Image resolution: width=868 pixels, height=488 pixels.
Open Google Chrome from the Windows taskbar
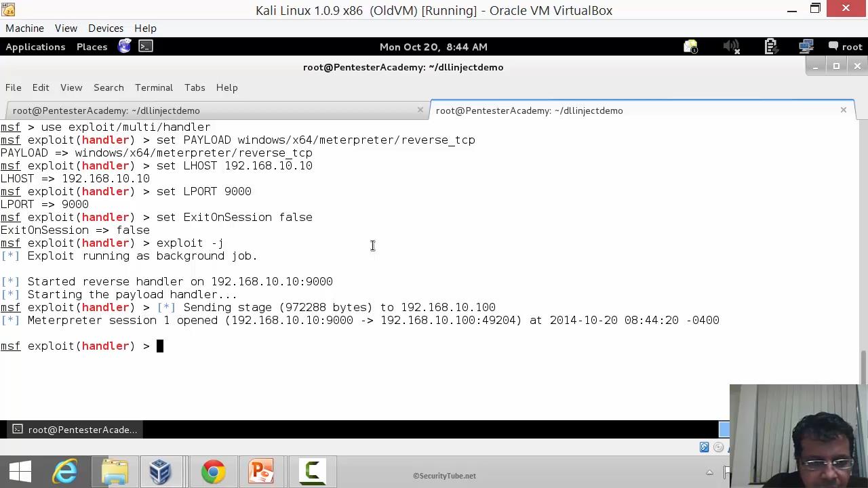pyautogui.click(x=213, y=472)
